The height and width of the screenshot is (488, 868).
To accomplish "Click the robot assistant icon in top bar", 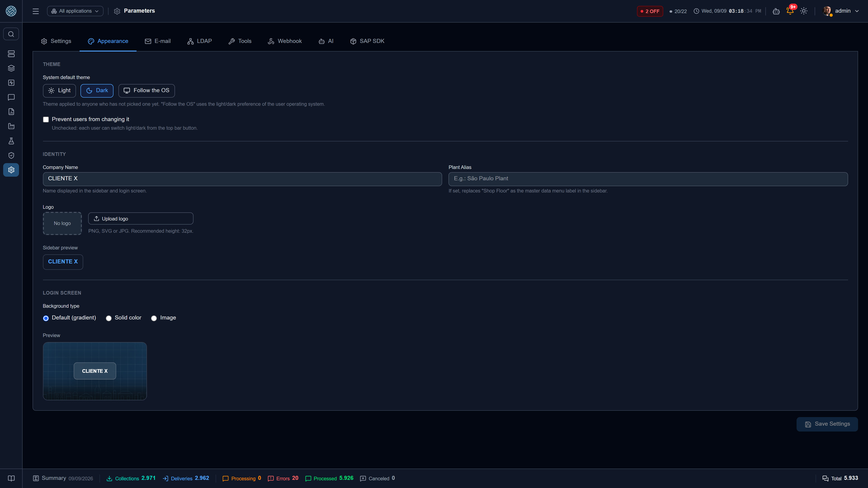I will coord(776,11).
